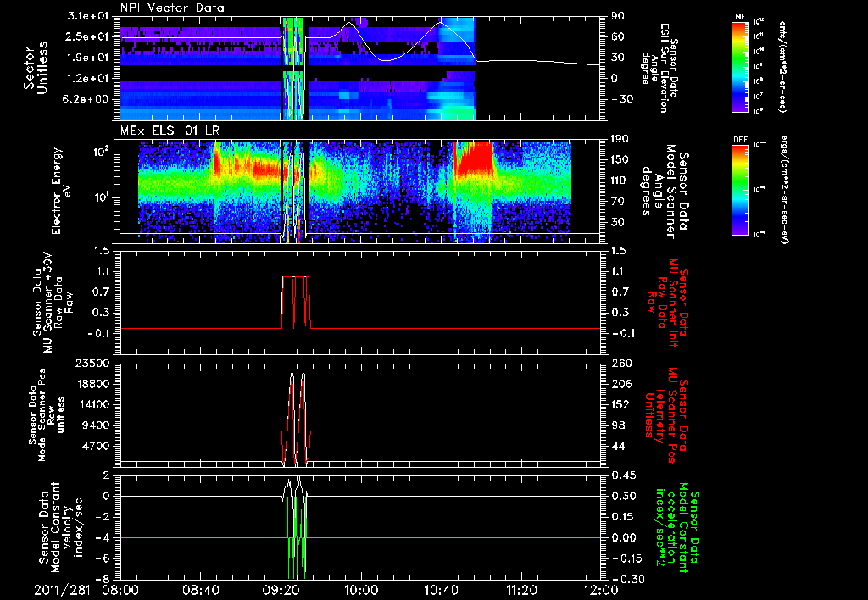Click the "MU Scanner +30V Raw Data" axis title
This screenshot has width=868, height=600.
53,303
